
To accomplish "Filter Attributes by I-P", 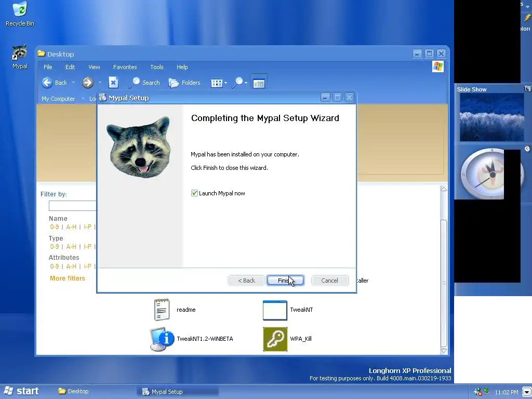I will (x=87, y=266).
